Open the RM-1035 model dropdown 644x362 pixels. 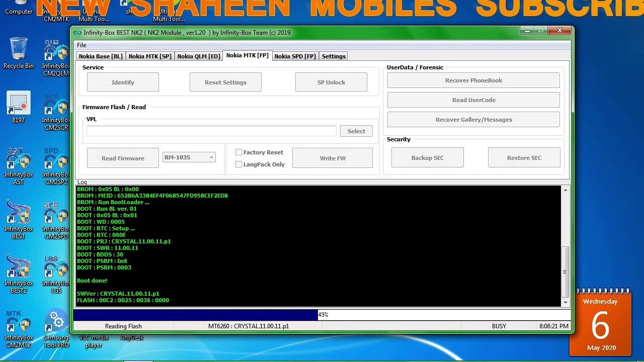(189, 157)
